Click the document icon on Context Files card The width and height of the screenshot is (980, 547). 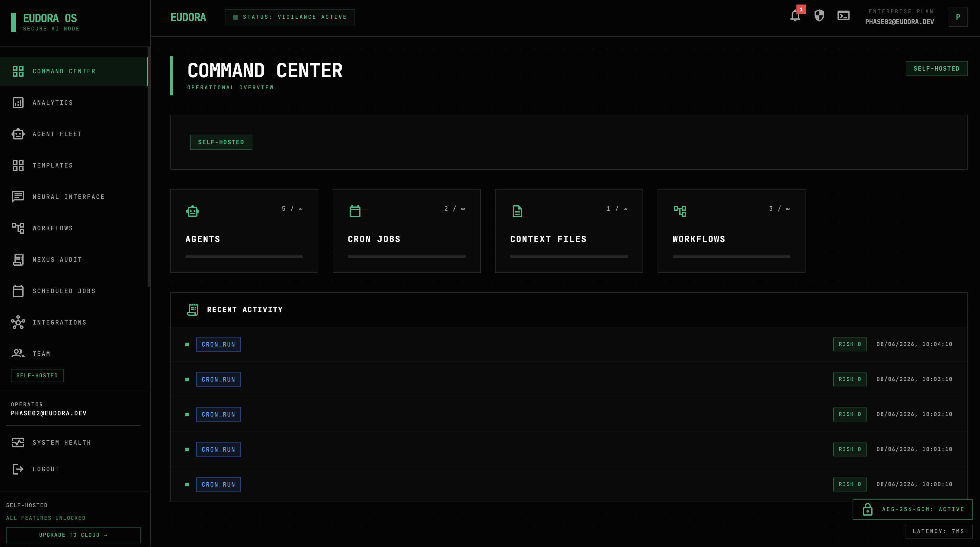coord(517,211)
